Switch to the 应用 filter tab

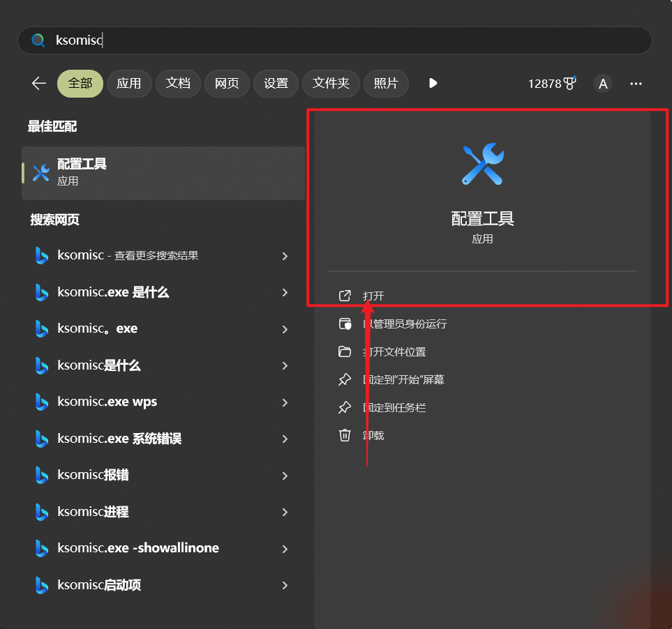(x=129, y=84)
